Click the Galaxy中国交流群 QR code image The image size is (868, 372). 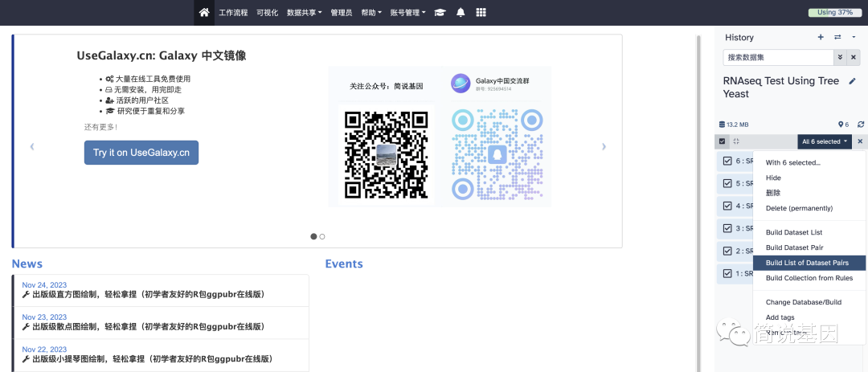tap(497, 154)
